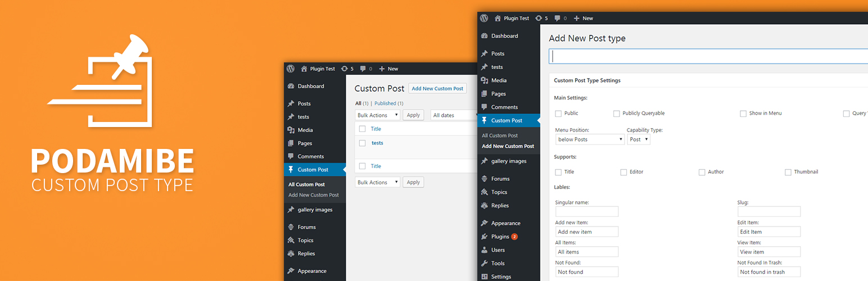
Task: Open All Custom Post submenu, back window
Action: (306, 184)
